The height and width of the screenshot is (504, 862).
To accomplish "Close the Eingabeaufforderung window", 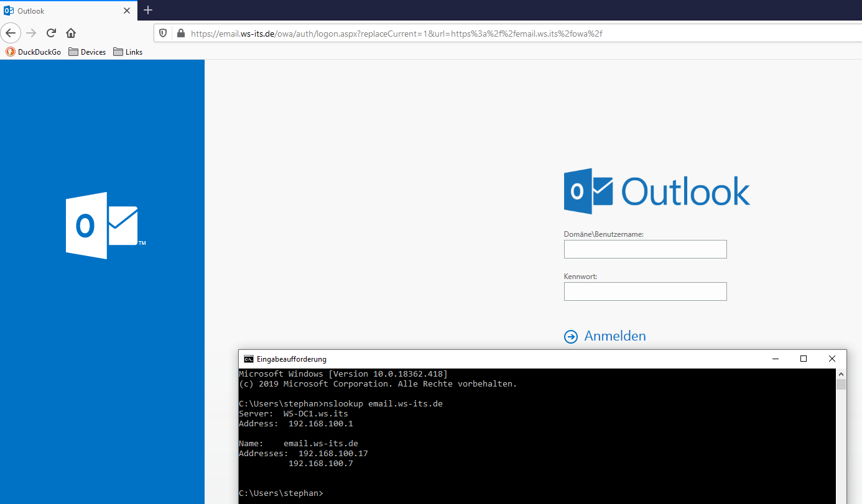I will click(832, 359).
